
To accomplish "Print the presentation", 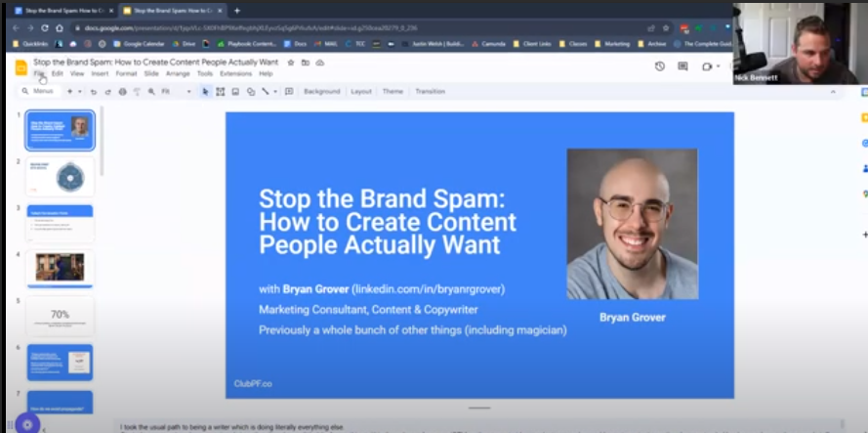I will (122, 92).
